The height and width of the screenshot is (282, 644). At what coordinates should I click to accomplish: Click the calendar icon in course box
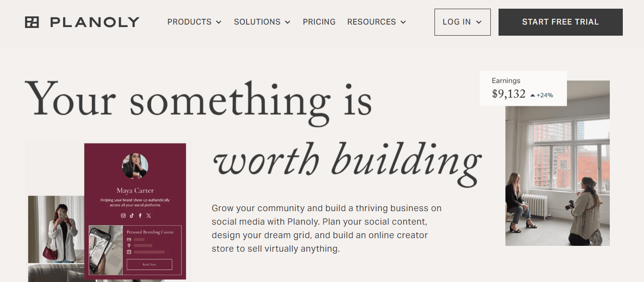(x=129, y=252)
